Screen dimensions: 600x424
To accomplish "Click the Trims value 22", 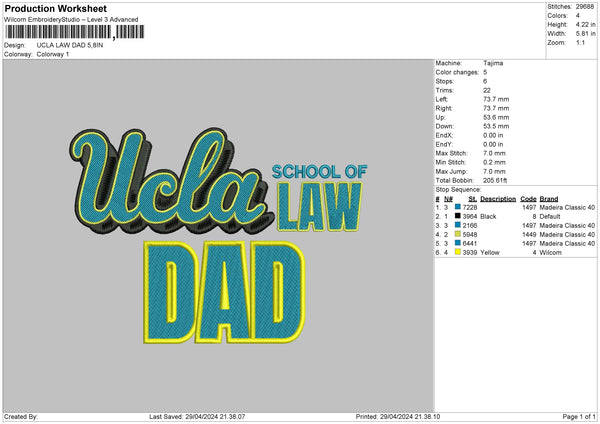I will [487, 90].
